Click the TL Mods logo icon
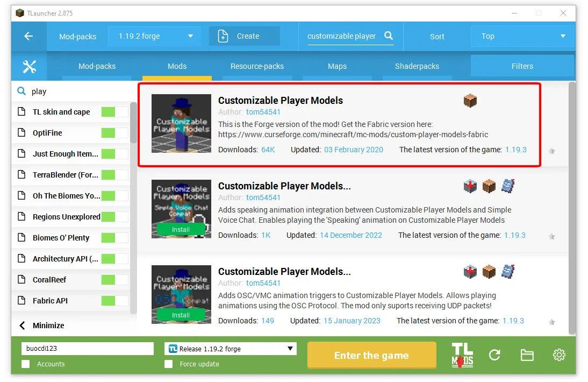This screenshot has width=588, height=382. point(462,355)
